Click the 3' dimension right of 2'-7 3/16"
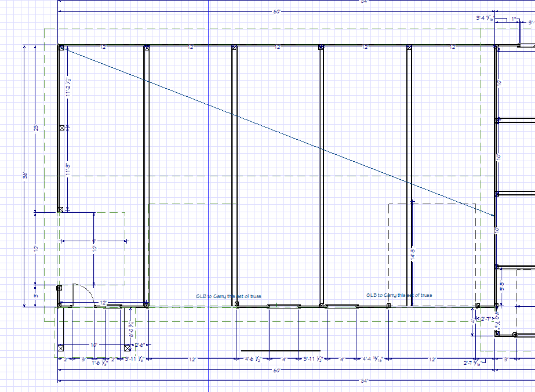The width and height of the screenshot is (535, 392). [x=506, y=359]
